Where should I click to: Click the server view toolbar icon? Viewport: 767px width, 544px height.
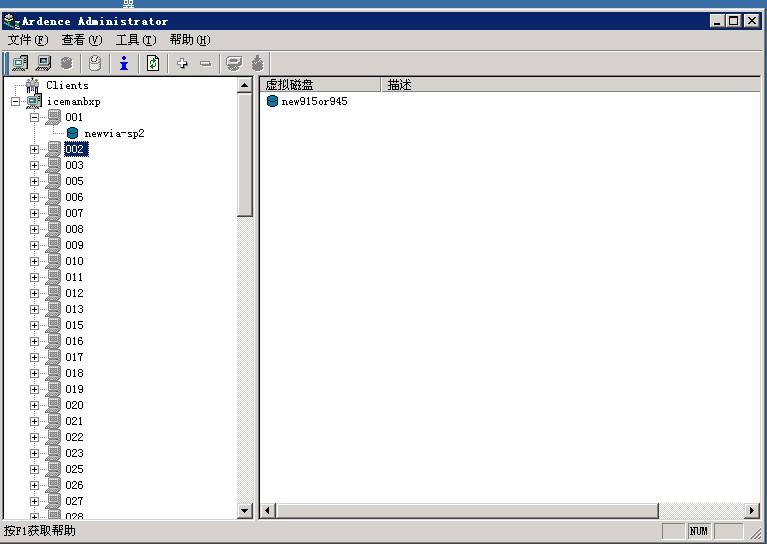click(20, 63)
